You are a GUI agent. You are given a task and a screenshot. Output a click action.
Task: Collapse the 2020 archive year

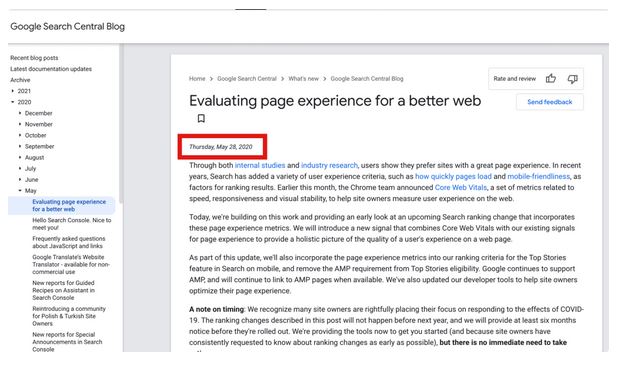(x=13, y=102)
